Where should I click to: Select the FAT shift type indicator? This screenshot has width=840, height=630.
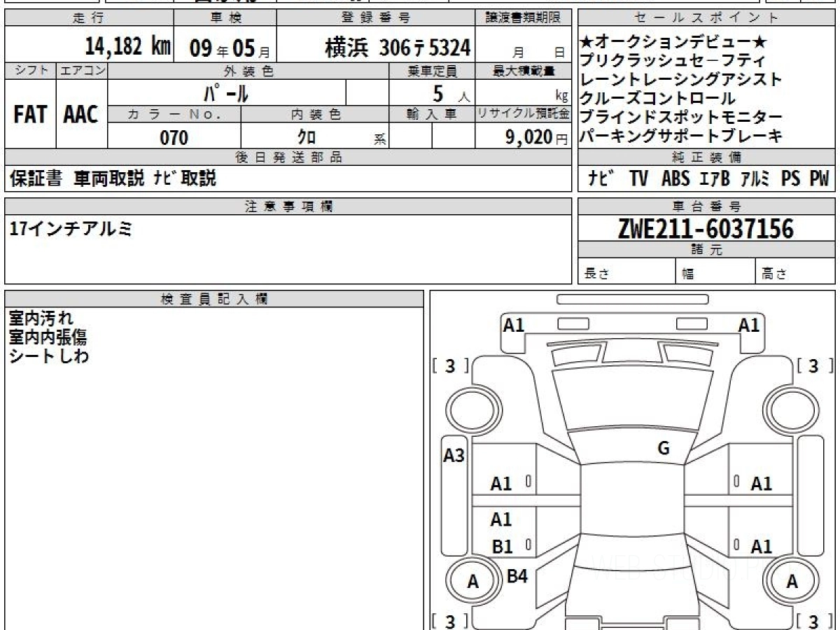pos(30,115)
